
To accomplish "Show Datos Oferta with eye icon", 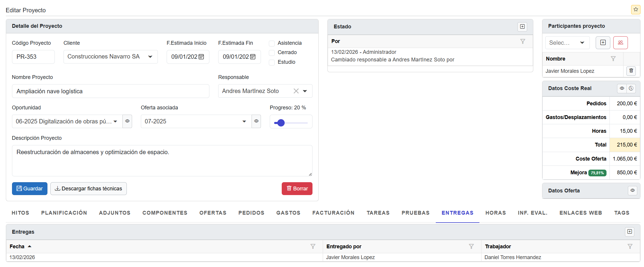I will (x=632, y=190).
